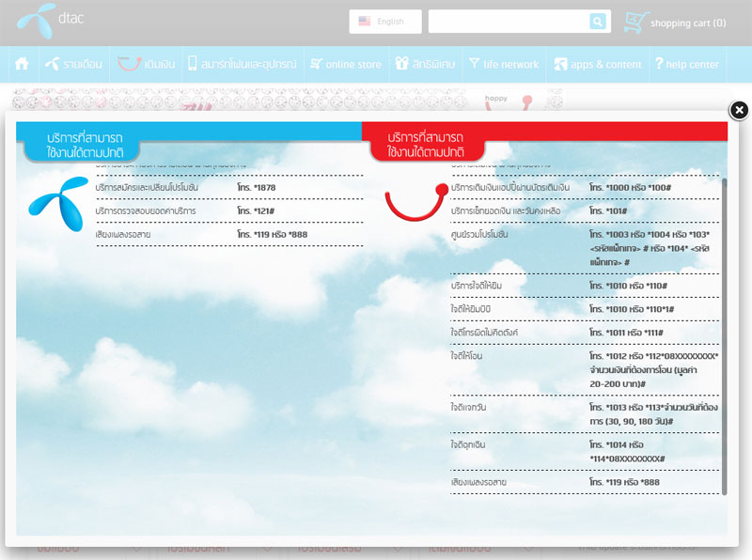This screenshot has height=560, width=752.
Task: Select the red บริการที่สามารถใช้งานได้ตามปกติ tab
Action: [427, 145]
